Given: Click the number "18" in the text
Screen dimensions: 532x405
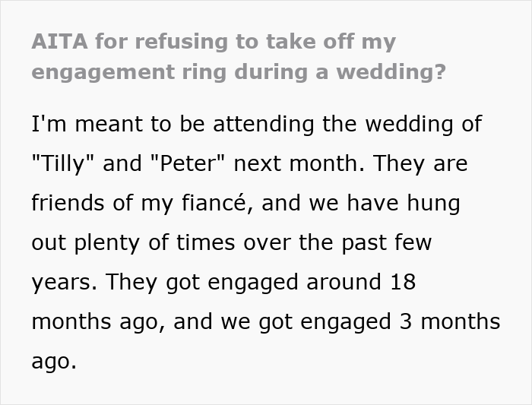Looking at the screenshot, I should tap(400, 282).
